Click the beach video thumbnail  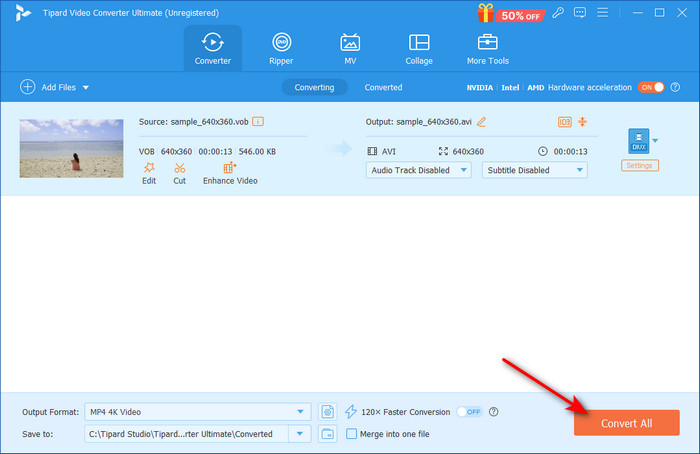pyautogui.click(x=71, y=148)
